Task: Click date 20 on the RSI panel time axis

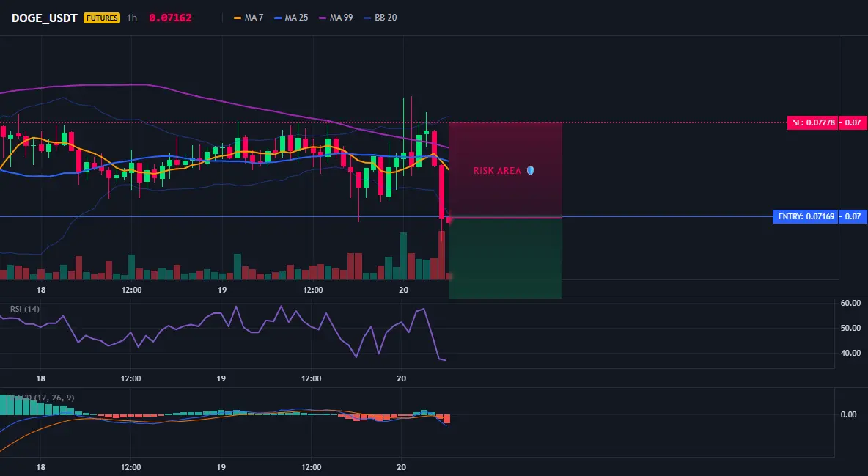Action: (x=402, y=378)
